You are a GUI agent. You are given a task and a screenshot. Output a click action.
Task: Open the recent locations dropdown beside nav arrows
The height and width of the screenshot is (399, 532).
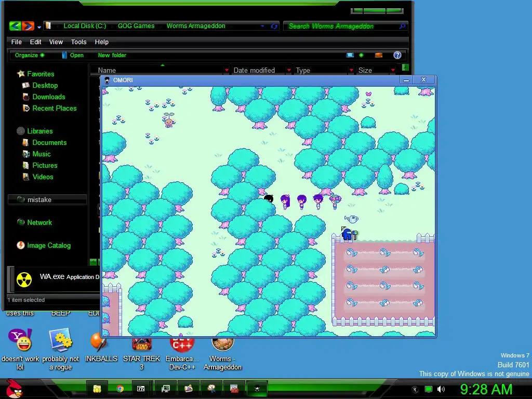coord(39,27)
